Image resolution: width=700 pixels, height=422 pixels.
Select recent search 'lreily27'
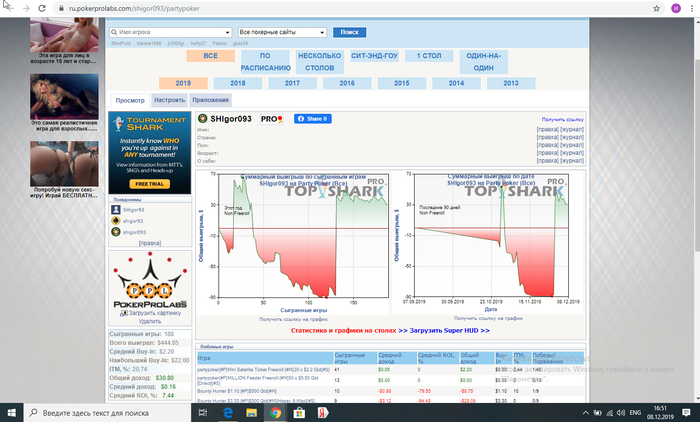click(198, 43)
